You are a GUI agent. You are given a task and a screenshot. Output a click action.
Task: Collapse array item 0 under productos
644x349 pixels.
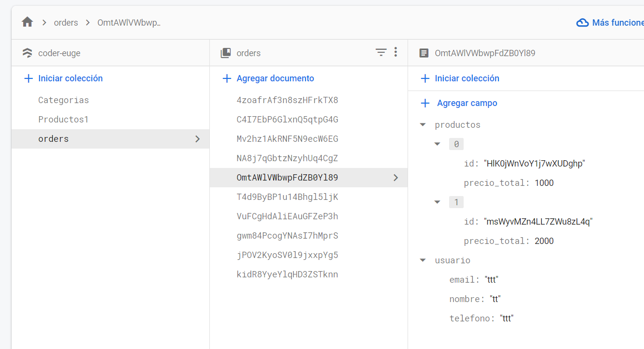pos(438,144)
